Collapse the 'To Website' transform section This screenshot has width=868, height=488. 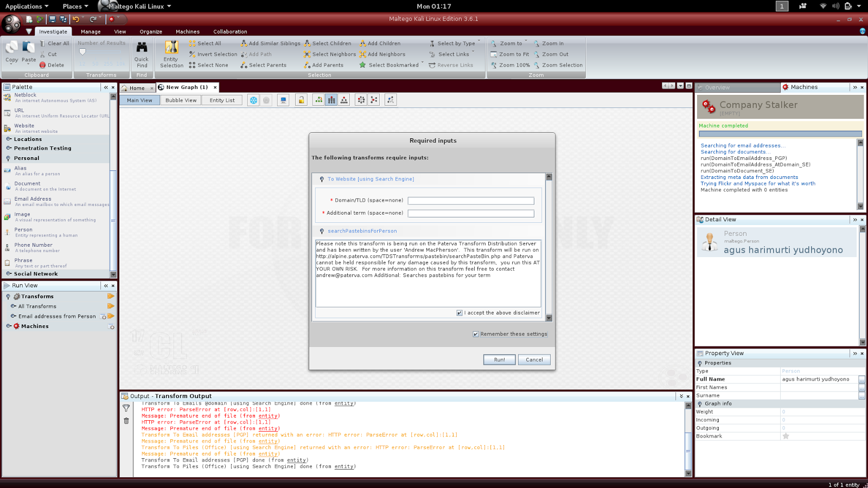[x=322, y=179]
